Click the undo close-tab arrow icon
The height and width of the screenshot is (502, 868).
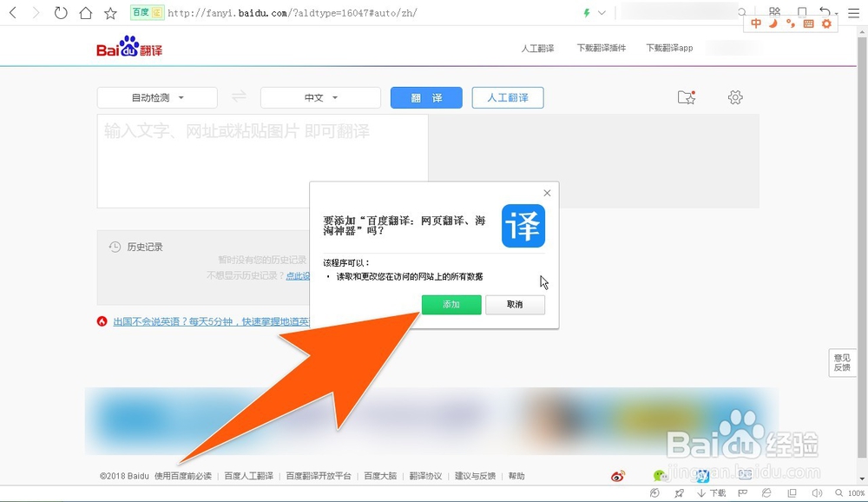825,11
